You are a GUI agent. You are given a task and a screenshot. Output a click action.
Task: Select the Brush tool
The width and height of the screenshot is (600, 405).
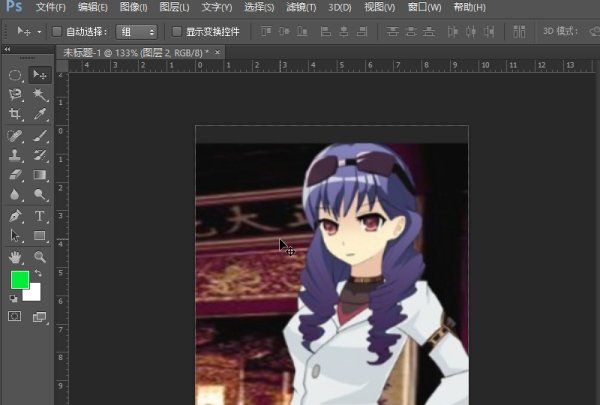(x=39, y=136)
